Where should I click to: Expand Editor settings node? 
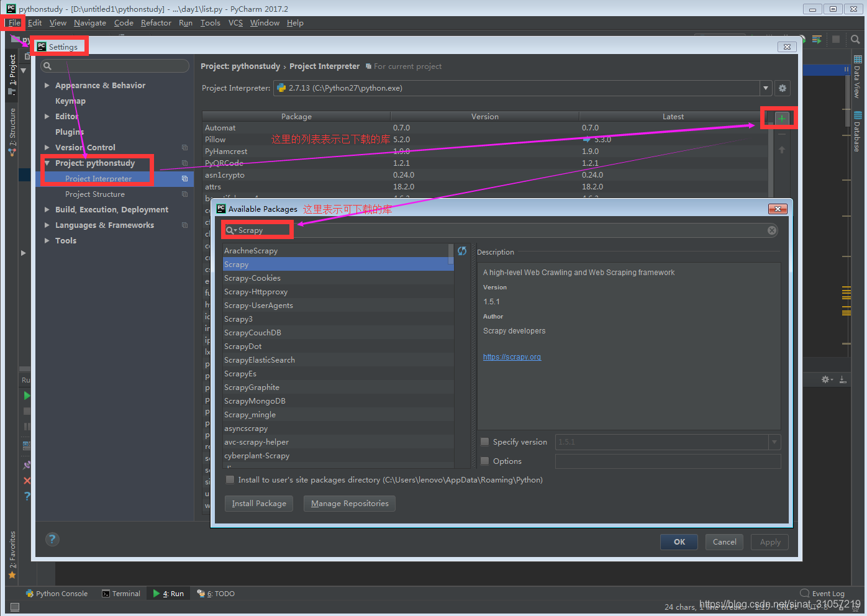47,116
